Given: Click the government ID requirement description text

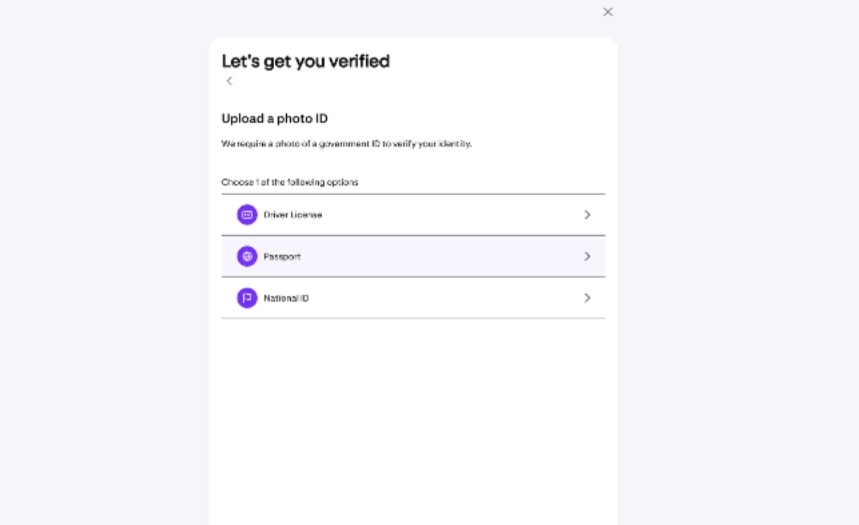Looking at the screenshot, I should pyautogui.click(x=346, y=144).
